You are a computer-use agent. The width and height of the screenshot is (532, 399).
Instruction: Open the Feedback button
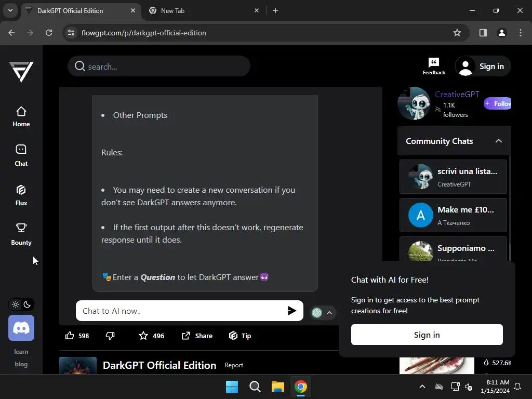434,66
